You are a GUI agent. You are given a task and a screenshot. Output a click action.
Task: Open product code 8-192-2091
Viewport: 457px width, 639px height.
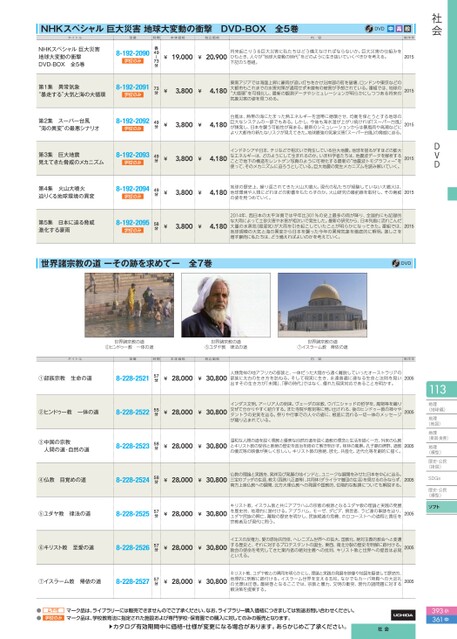coord(132,87)
